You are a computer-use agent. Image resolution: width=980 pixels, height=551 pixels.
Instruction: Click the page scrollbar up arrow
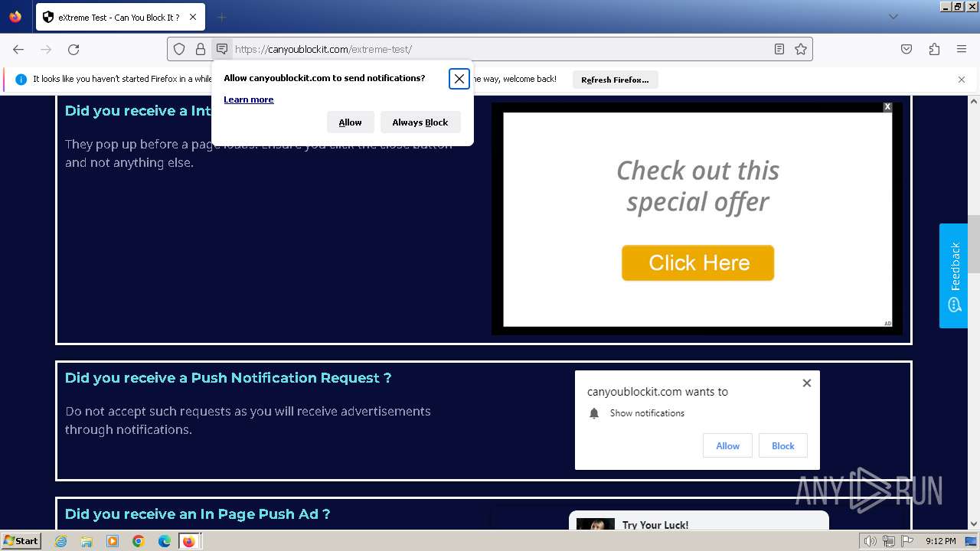tap(974, 102)
